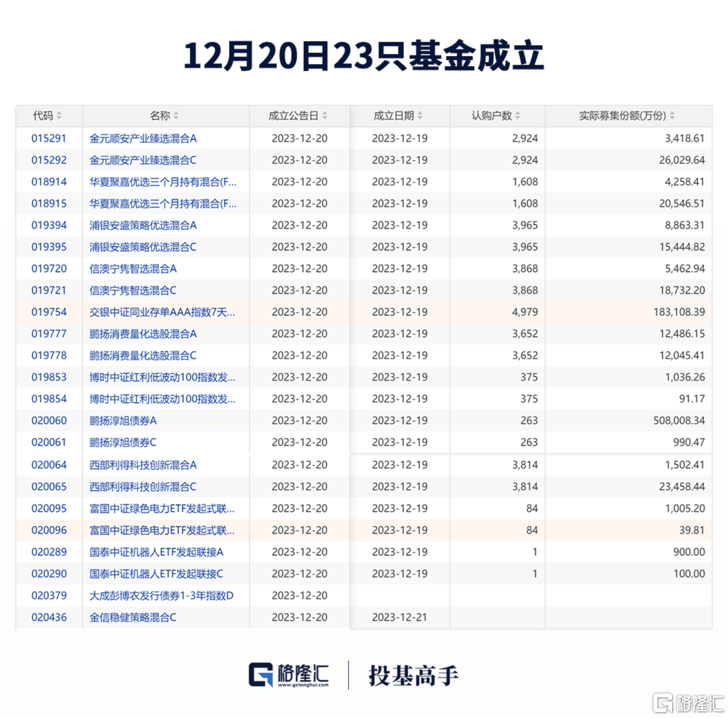The width and height of the screenshot is (728, 718).
Task: Open fund code 019854 link
Action: click(49, 399)
